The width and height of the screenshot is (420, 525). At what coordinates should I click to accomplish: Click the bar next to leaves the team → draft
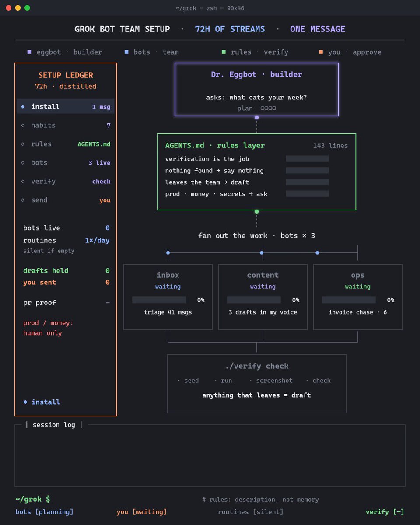(x=307, y=182)
